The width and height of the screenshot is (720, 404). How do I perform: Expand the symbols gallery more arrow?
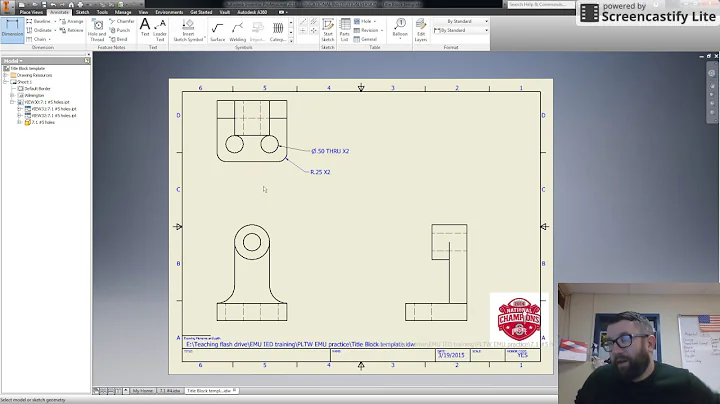click(291, 41)
